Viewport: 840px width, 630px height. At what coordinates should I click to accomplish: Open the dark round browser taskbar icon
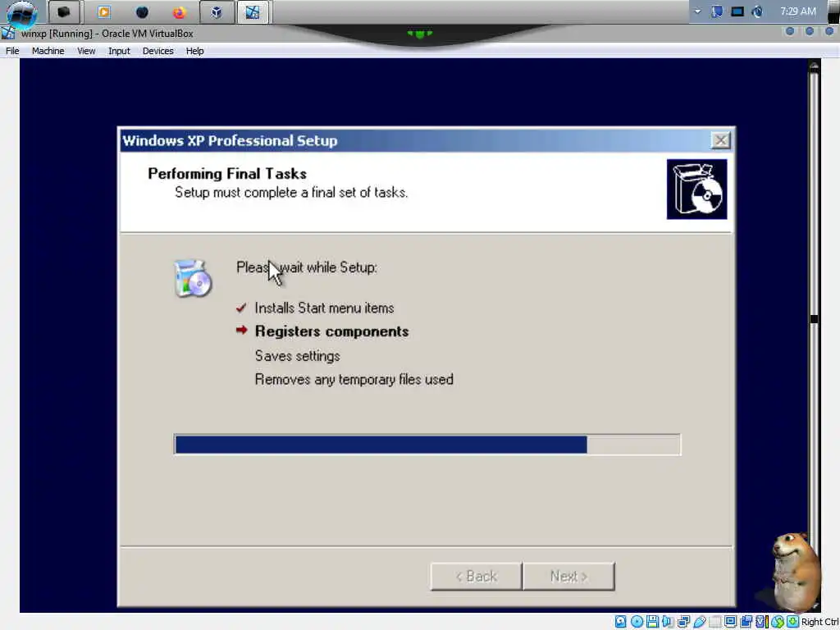pyautogui.click(x=142, y=11)
